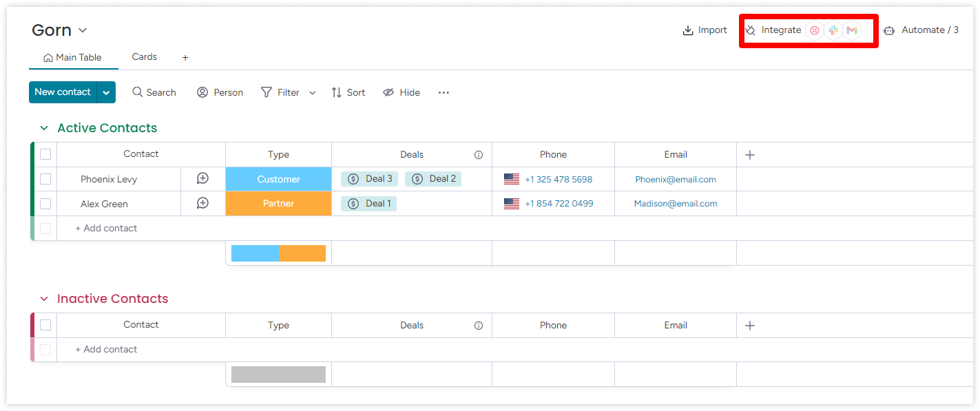Click the New contact button
This screenshot has width=980, height=411.
tap(63, 92)
